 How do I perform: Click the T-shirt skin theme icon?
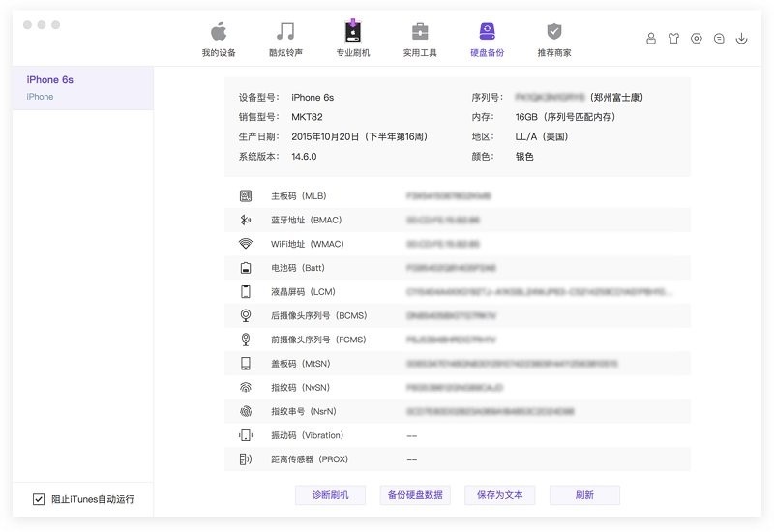click(x=673, y=39)
